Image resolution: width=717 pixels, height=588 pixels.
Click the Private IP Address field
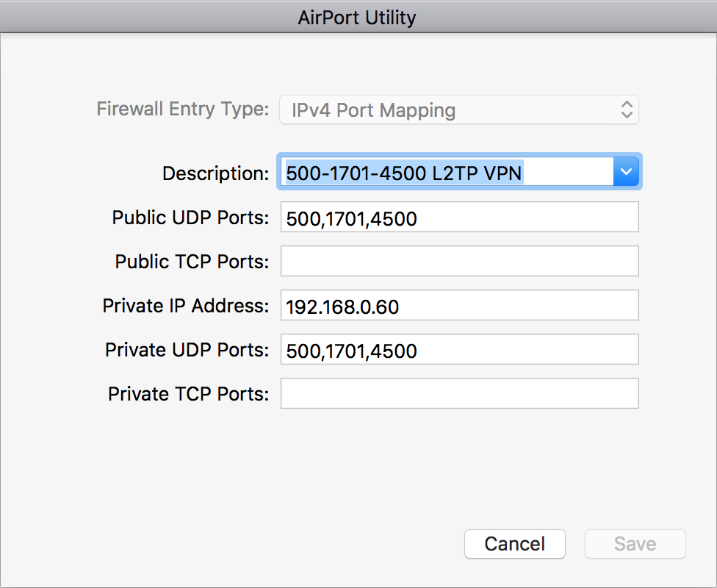point(460,305)
